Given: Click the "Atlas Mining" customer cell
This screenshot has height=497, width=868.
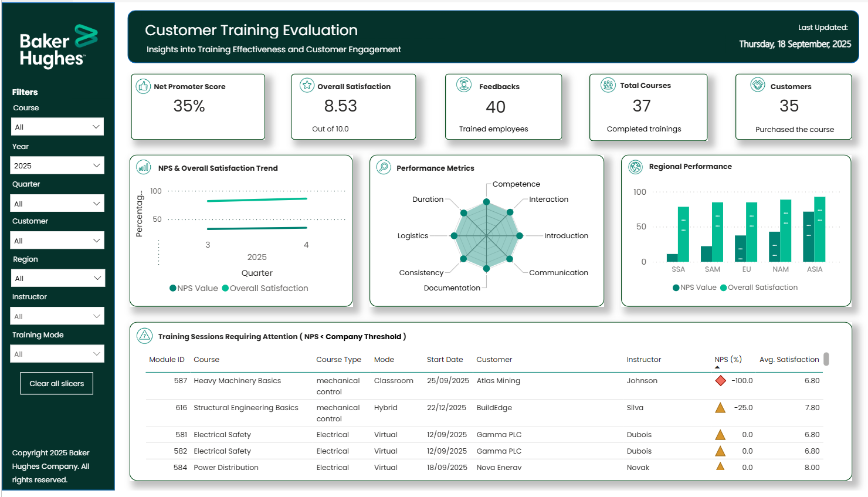Looking at the screenshot, I should pos(499,381).
